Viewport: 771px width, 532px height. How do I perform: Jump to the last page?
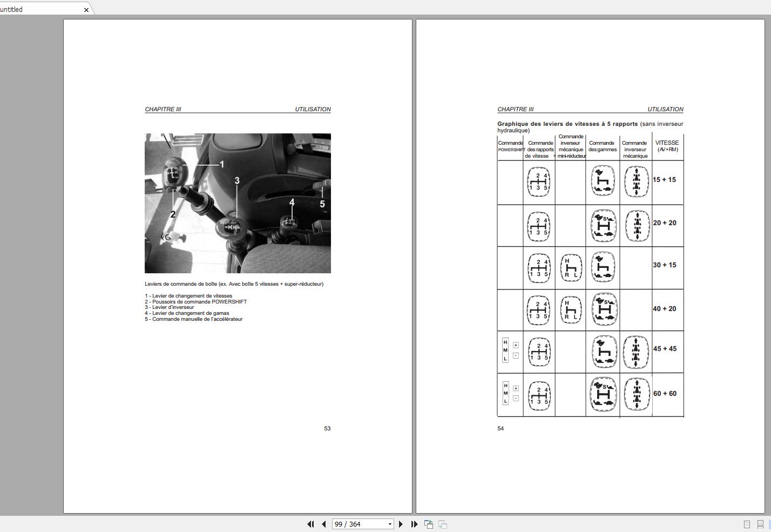(414, 524)
